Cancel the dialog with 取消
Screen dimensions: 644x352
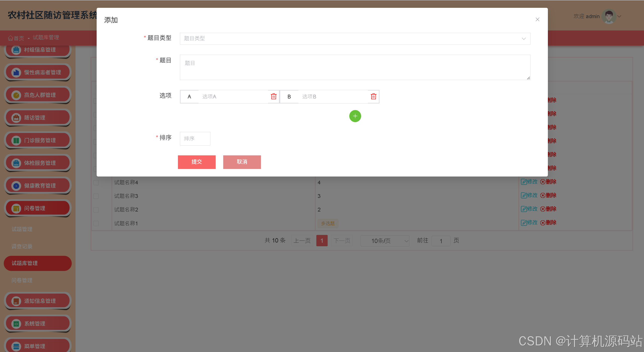(x=242, y=162)
